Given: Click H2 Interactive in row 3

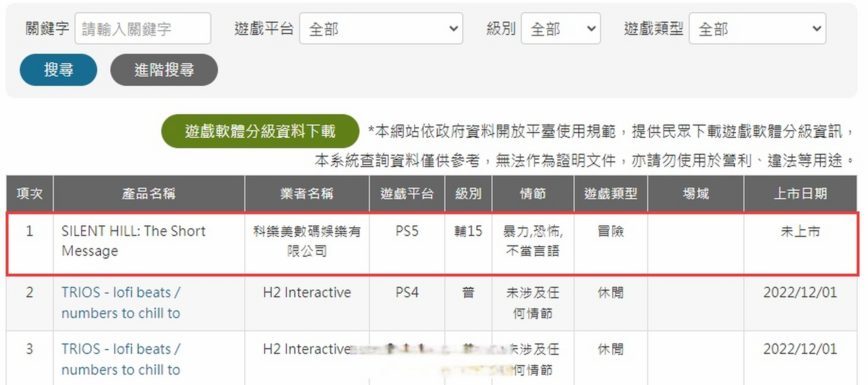Looking at the screenshot, I should pos(307,349).
